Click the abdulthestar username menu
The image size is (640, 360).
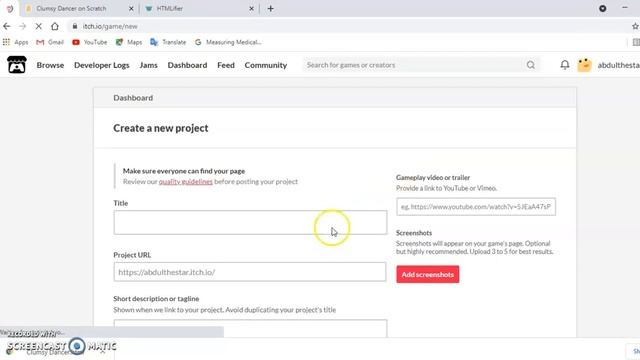point(618,65)
